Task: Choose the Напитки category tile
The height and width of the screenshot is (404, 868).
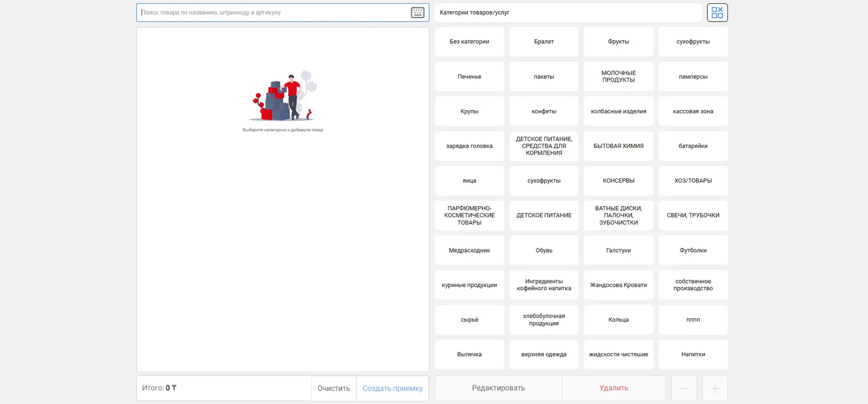Action: click(x=693, y=355)
